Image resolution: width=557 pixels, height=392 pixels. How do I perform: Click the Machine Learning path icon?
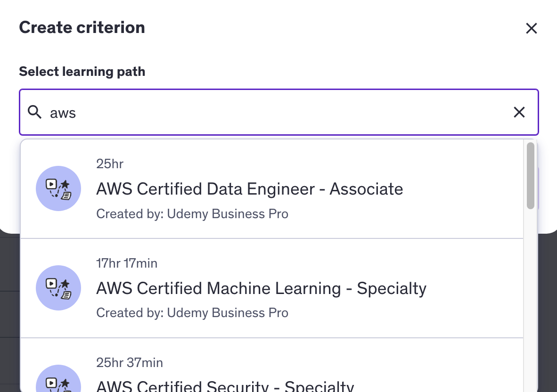coord(58,288)
